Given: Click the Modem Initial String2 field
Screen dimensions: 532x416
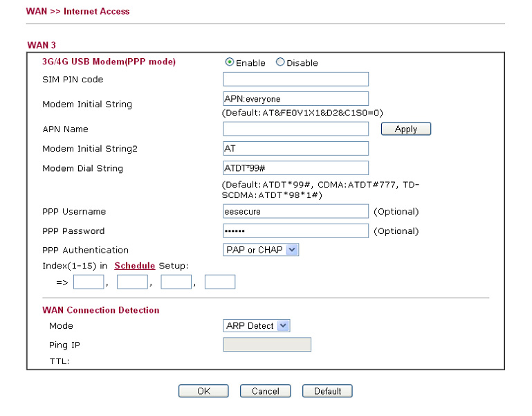Looking at the screenshot, I should (296, 148).
